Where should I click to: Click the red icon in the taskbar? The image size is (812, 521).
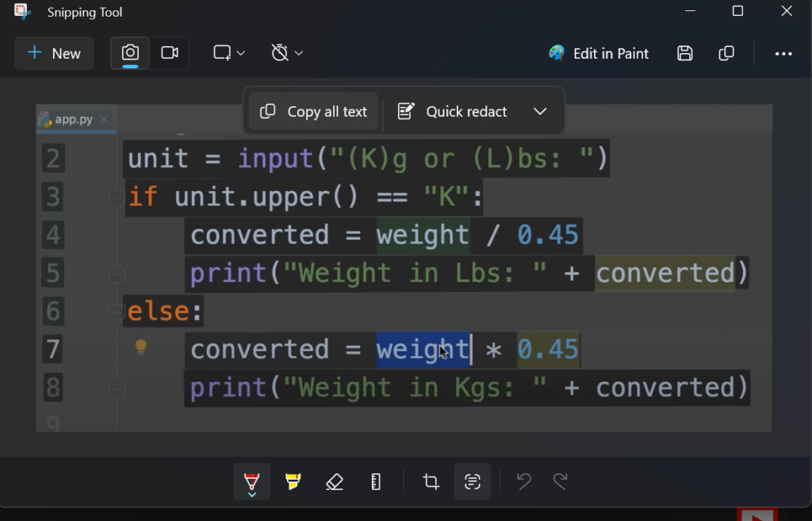(x=759, y=515)
